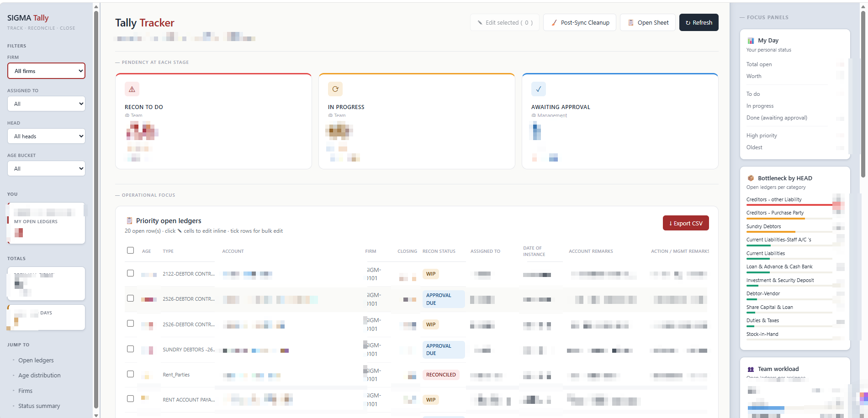Screen dimensions: 868x418
Task: Sort by the Age column header
Action: pyautogui.click(x=147, y=251)
